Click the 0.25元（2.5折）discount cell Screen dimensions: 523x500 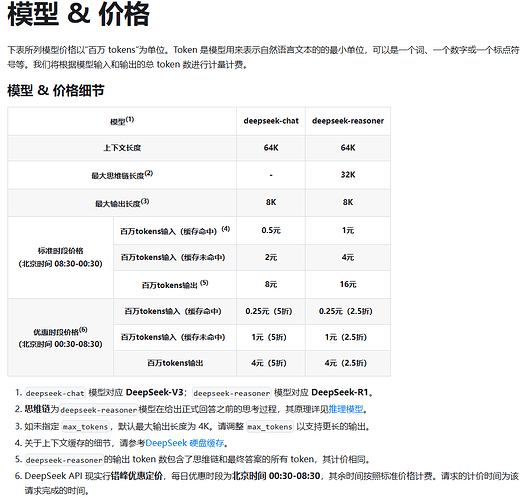click(346, 311)
